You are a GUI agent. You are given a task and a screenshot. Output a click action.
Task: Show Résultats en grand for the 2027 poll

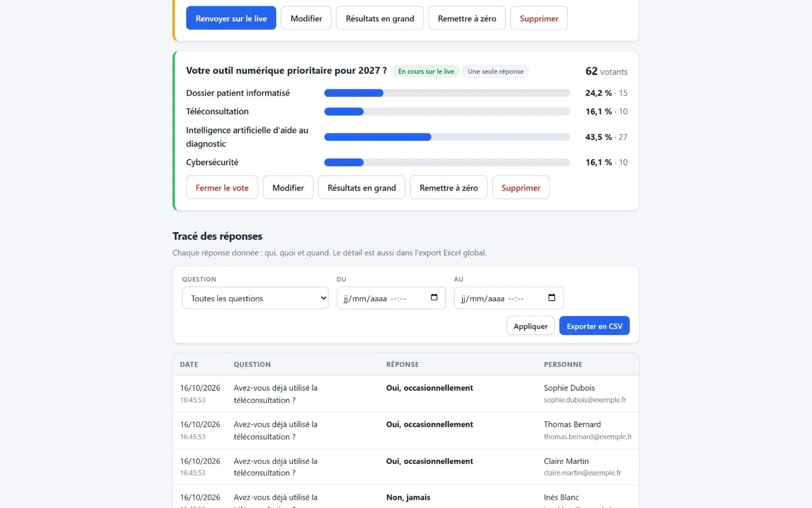[x=362, y=188]
